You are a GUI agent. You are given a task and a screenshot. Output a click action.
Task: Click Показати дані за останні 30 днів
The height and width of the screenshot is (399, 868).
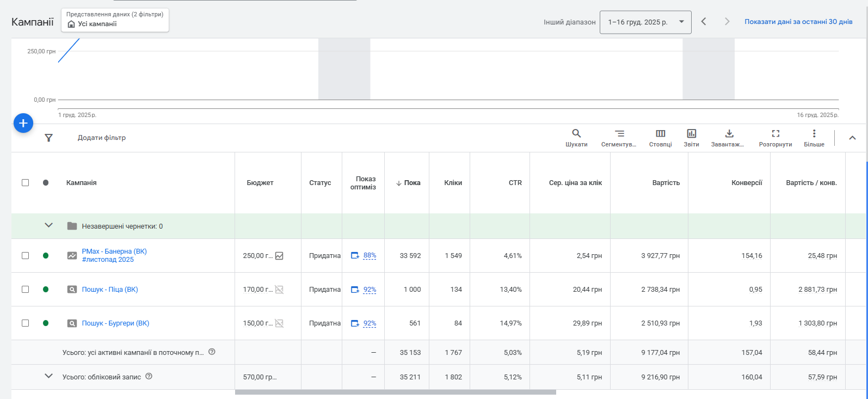798,22
